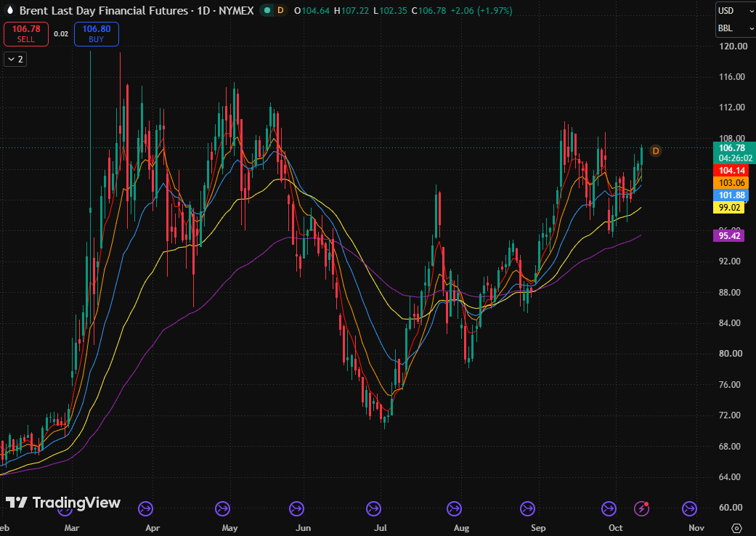
Task: Open chart settings gear in bottom-right corner
Action: [736, 528]
